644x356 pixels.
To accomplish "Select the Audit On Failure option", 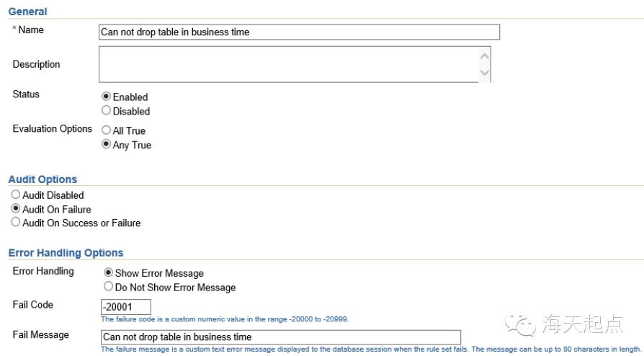I will (x=16, y=209).
